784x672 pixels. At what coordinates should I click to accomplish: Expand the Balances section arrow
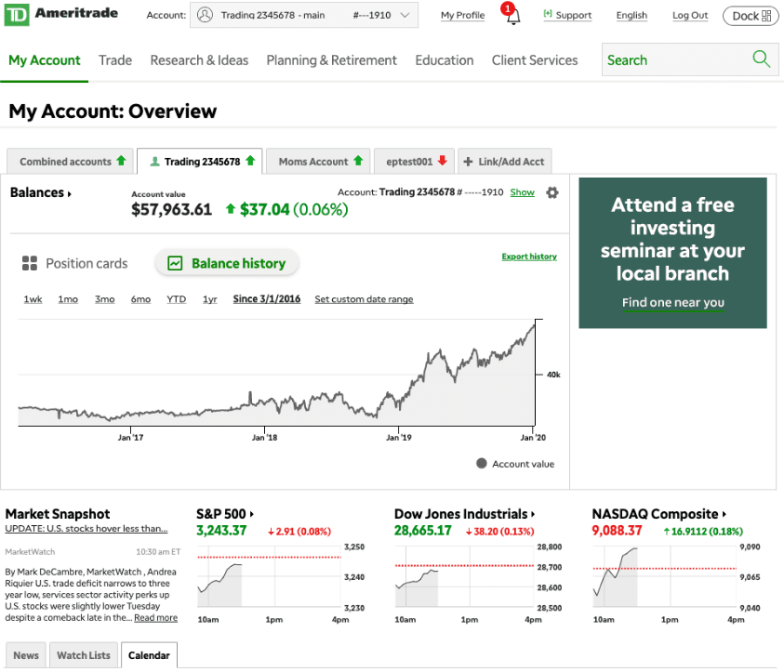(70, 194)
